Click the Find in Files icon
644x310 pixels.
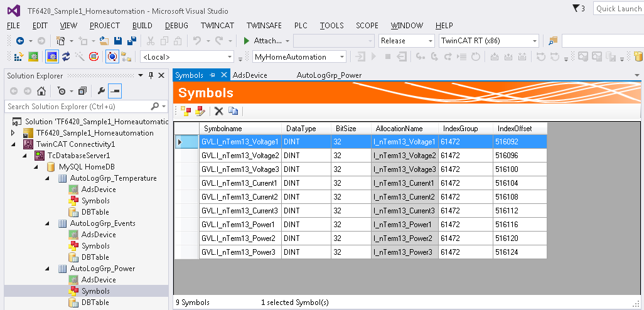click(x=553, y=41)
